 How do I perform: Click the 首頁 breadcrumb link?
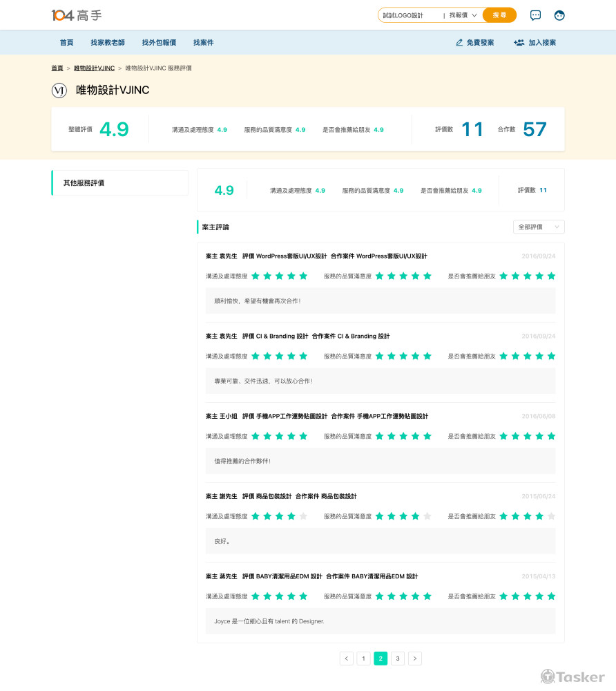(57, 68)
